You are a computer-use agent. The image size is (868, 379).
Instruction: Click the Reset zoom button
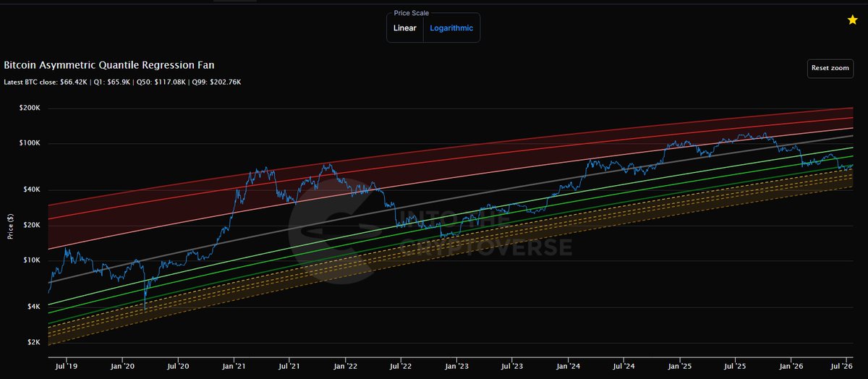(x=830, y=68)
